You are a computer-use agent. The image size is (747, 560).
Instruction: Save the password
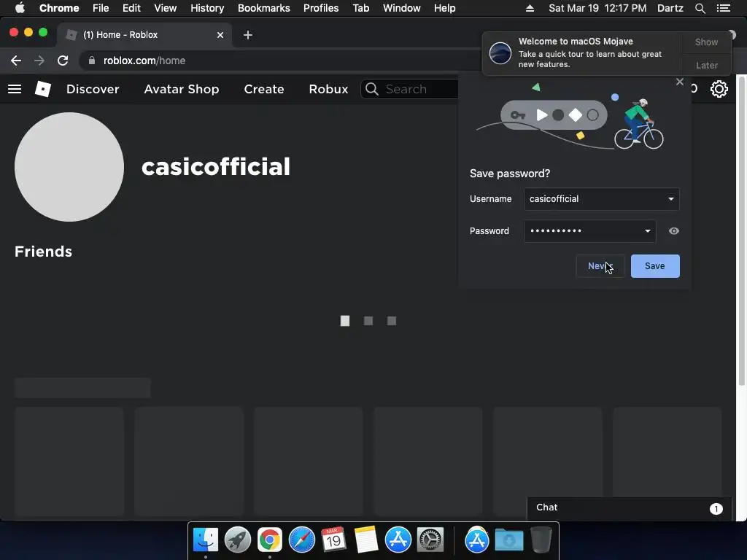(655, 266)
